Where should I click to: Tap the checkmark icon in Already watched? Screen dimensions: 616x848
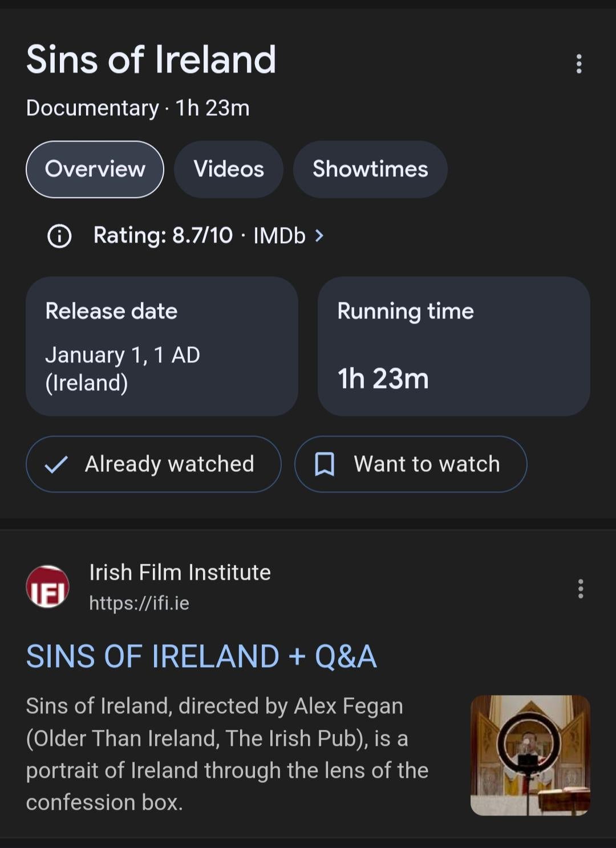click(56, 464)
